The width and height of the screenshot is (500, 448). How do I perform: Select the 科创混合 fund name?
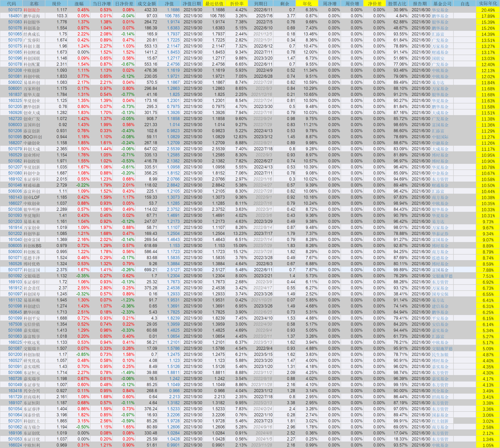[32, 10]
